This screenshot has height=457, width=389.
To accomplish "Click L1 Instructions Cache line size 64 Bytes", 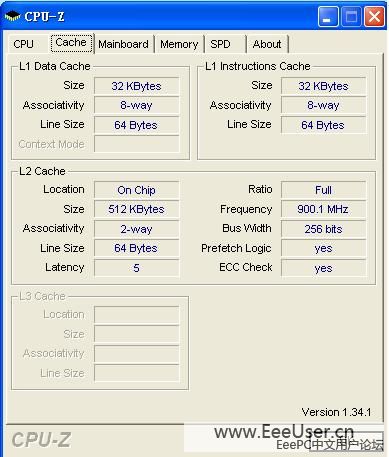I will pos(323,125).
